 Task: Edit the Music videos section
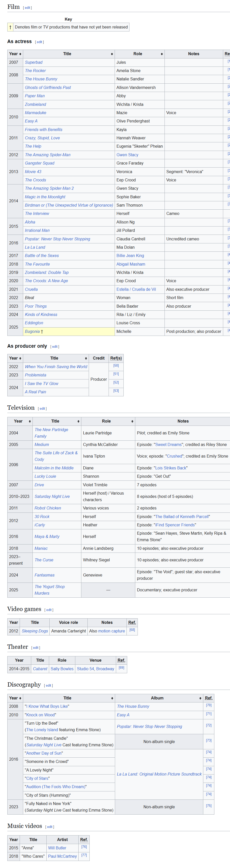(50, 827)
